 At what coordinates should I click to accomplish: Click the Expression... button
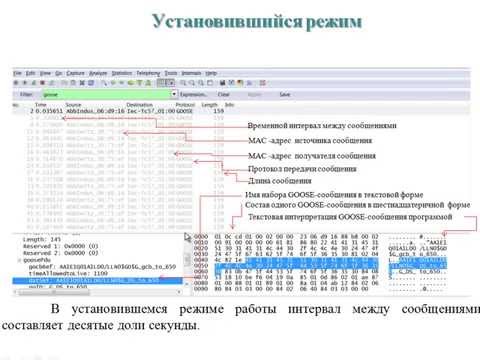193,95
